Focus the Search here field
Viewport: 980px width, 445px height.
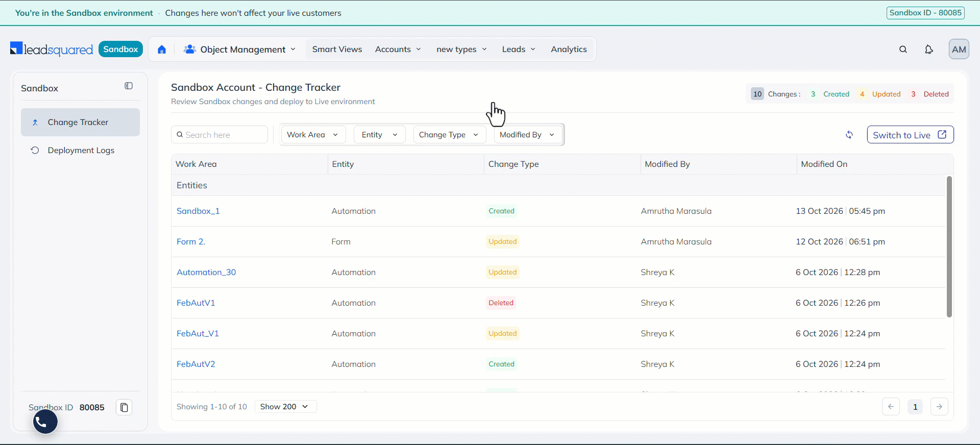pyautogui.click(x=219, y=135)
